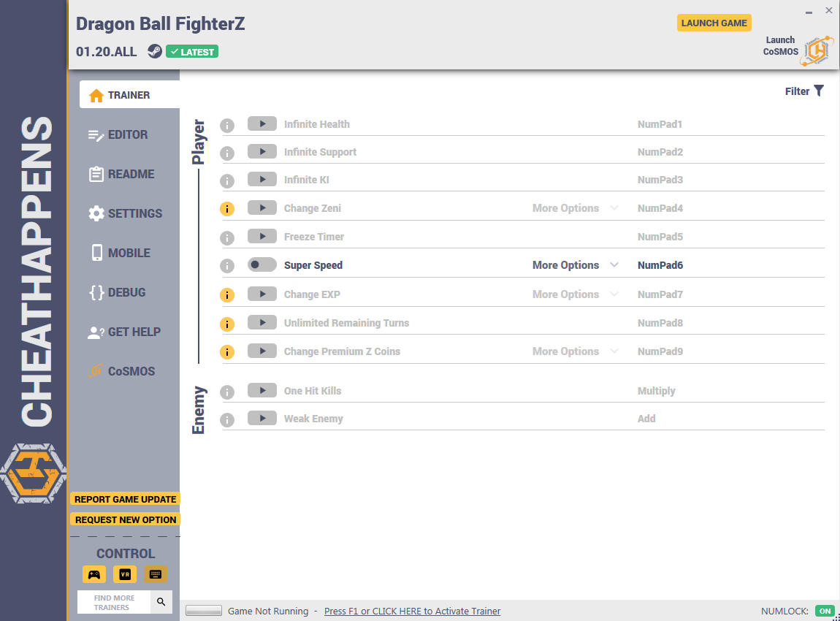
Task: Click the 01.20.ALL version text
Action: 106,51
